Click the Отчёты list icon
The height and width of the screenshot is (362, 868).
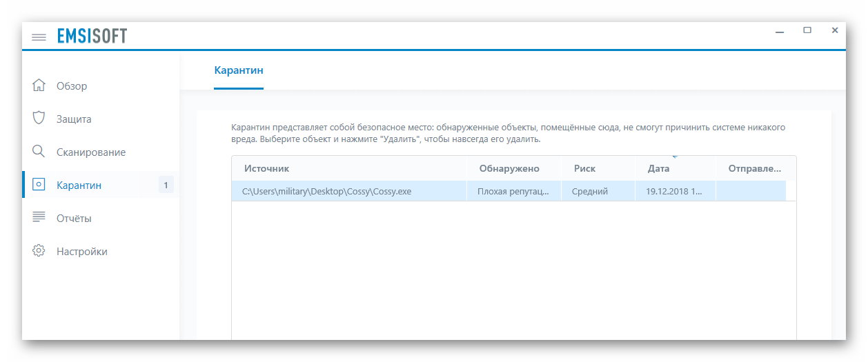coord(39,217)
